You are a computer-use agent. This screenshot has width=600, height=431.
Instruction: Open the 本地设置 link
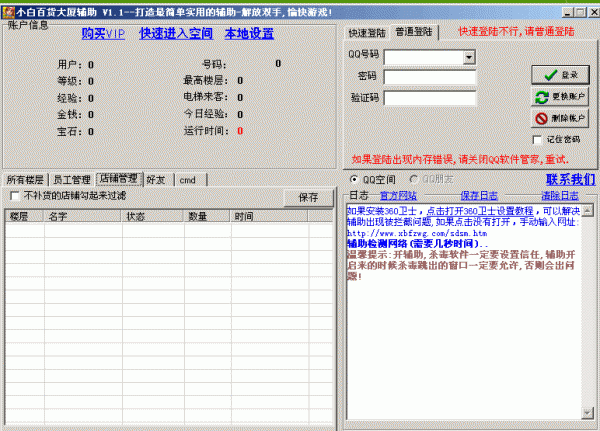pyautogui.click(x=249, y=34)
